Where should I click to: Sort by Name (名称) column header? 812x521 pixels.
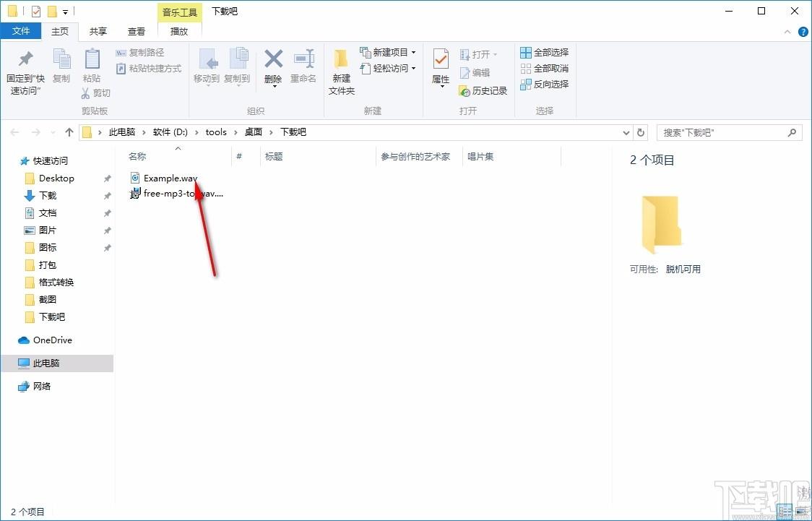click(x=137, y=156)
